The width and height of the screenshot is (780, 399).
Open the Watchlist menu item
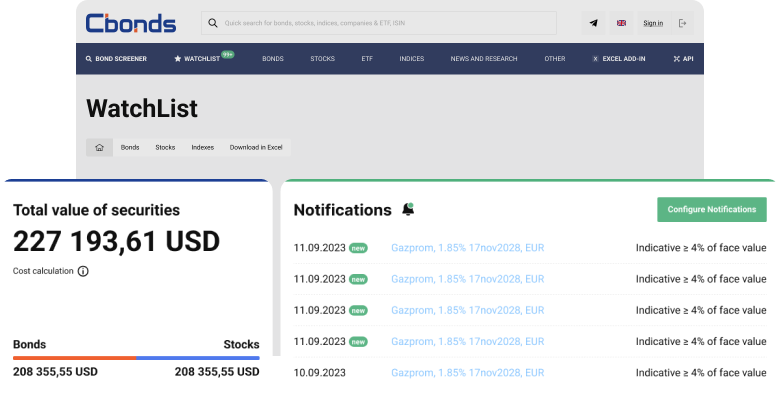pos(197,59)
